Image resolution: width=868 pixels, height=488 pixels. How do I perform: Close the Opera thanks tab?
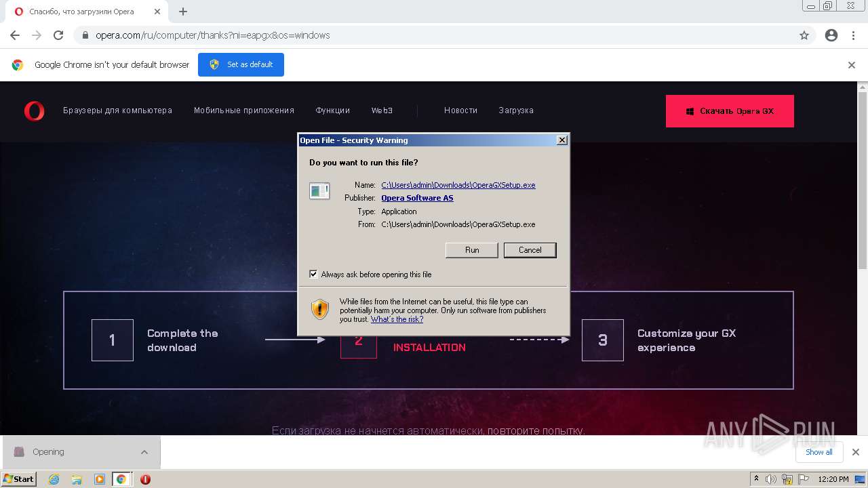(x=157, y=12)
